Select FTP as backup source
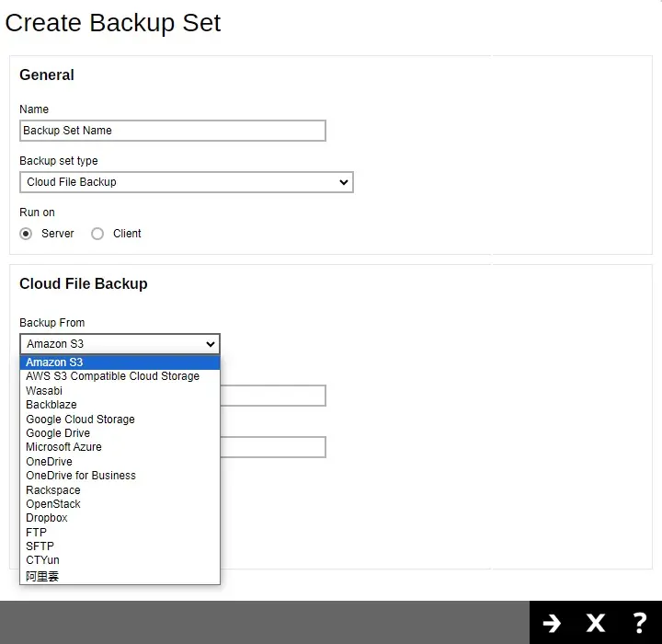The width and height of the screenshot is (662, 644). tap(120, 533)
